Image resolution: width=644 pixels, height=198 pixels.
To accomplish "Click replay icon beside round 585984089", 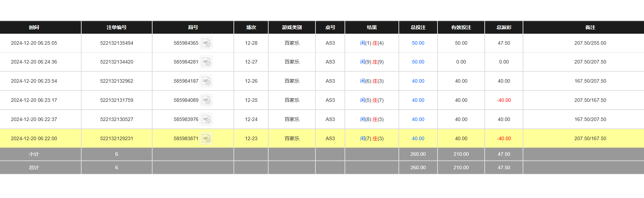I will (206, 100).
